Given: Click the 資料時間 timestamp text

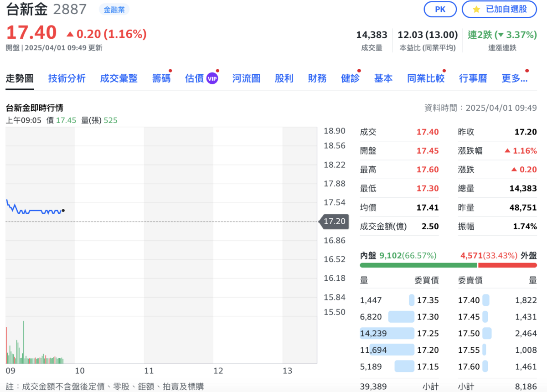Looking at the screenshot, I should (480, 108).
